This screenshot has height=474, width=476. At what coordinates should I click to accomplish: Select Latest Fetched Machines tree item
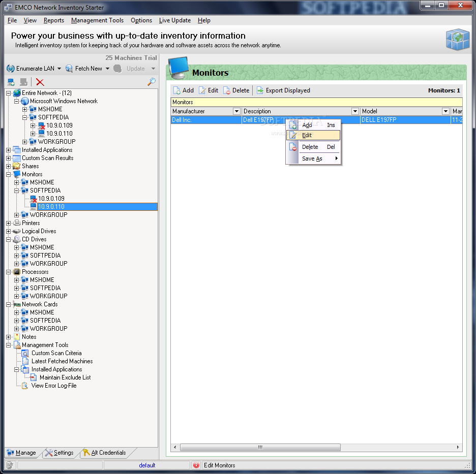[62, 361]
